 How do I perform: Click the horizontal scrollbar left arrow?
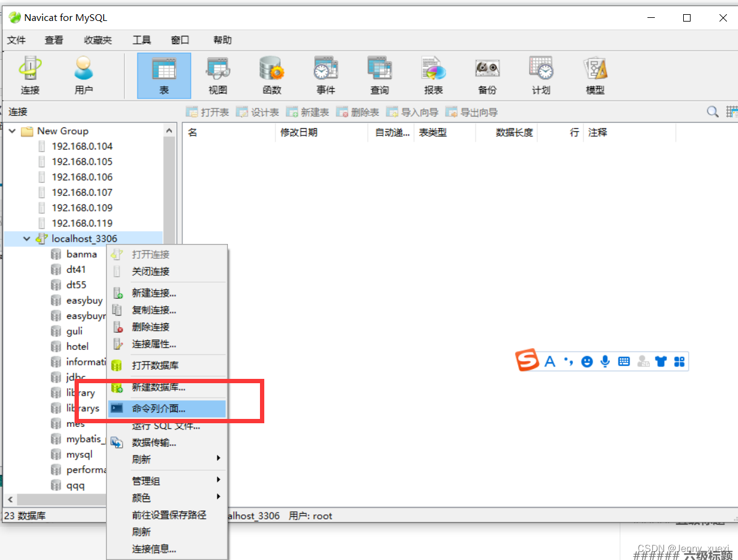coord(10,500)
